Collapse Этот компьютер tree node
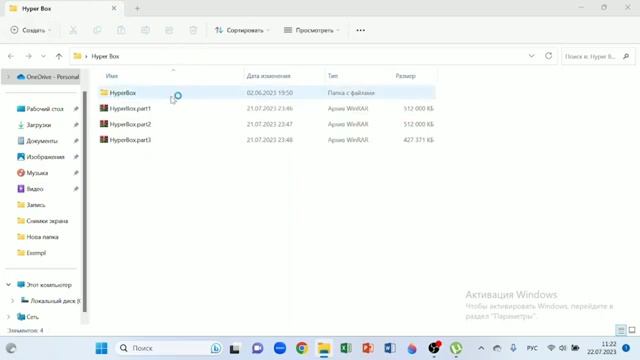This screenshot has width=640, height=360. click(9, 284)
